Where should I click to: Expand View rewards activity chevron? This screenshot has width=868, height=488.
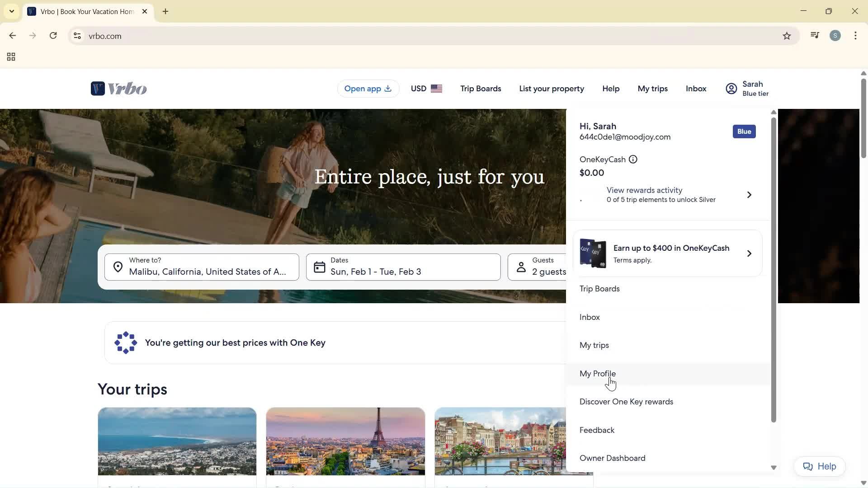(749, 194)
